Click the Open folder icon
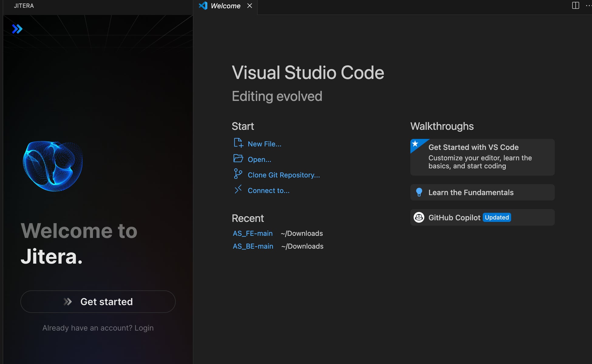592x364 pixels. pyautogui.click(x=238, y=158)
